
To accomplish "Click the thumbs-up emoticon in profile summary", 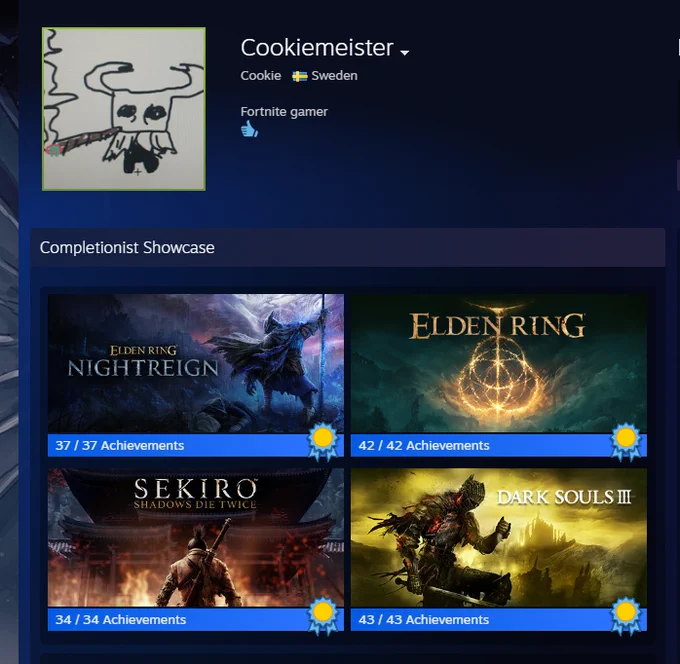I will point(249,129).
